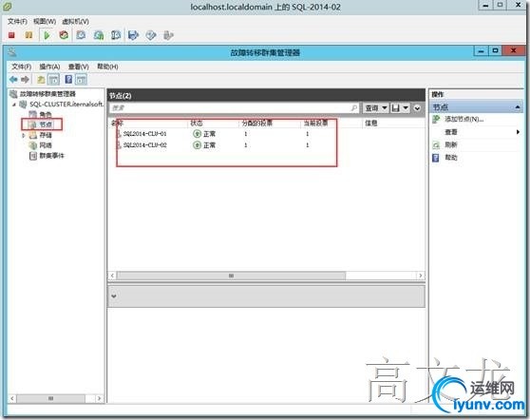Toggle the console tree pane icon
Screen dimensions: 530x420
(54, 80)
